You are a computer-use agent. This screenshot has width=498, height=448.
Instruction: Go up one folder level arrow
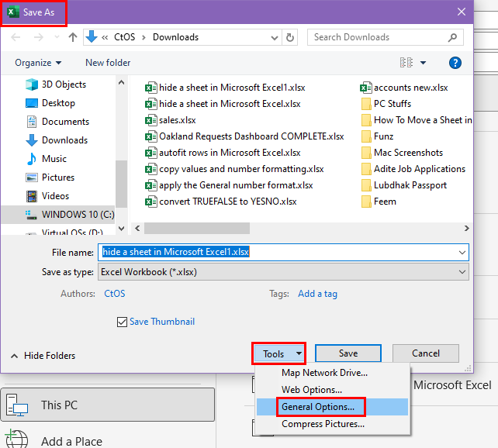click(73, 37)
